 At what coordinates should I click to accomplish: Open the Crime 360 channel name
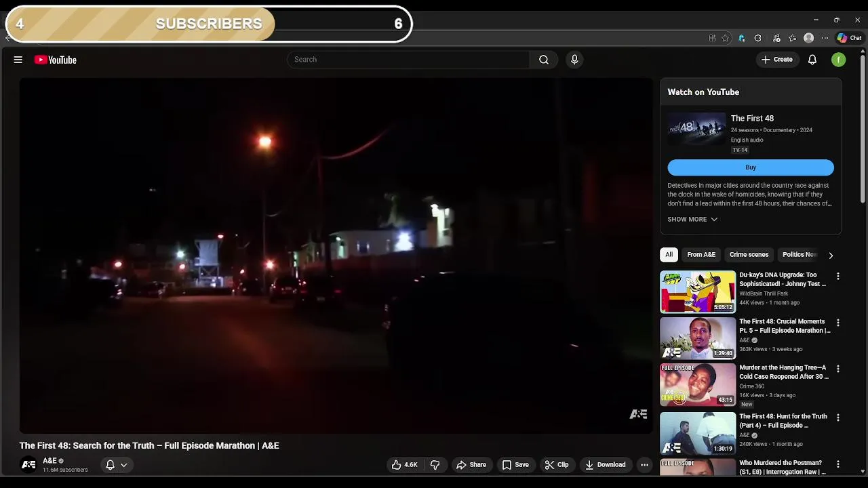tap(752, 386)
